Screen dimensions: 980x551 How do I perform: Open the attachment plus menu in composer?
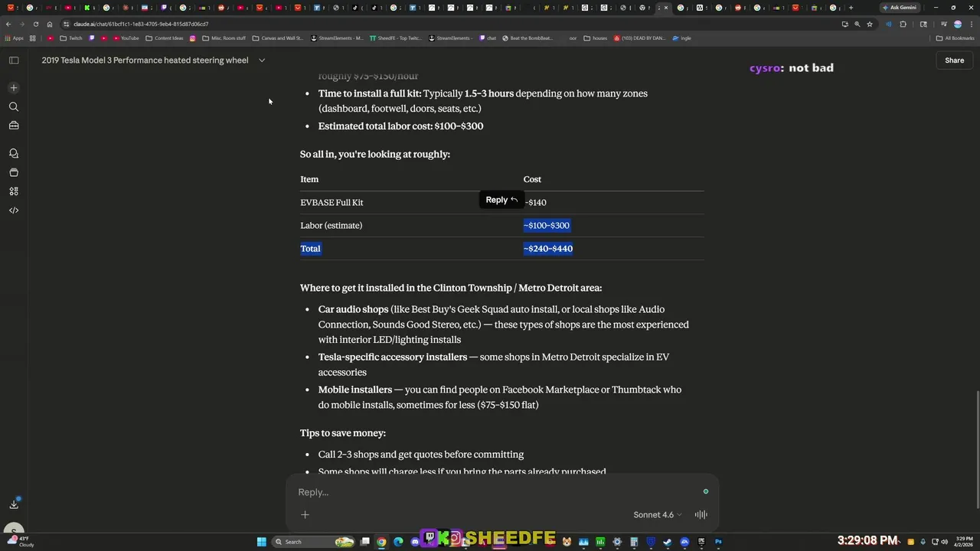[x=305, y=514]
